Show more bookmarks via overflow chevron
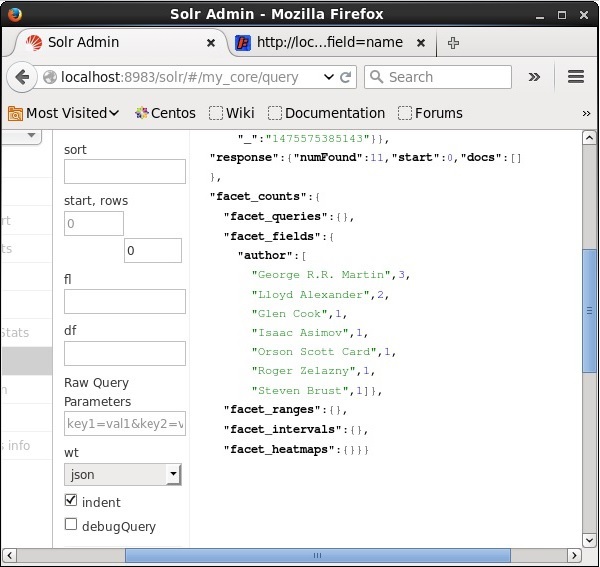This screenshot has height=567, width=600. 586,113
